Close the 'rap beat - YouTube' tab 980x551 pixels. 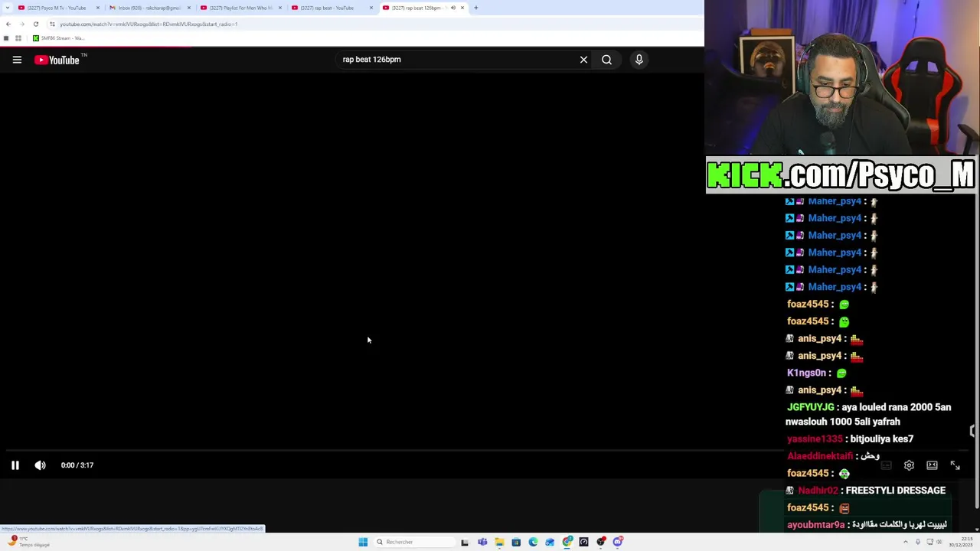(x=371, y=8)
